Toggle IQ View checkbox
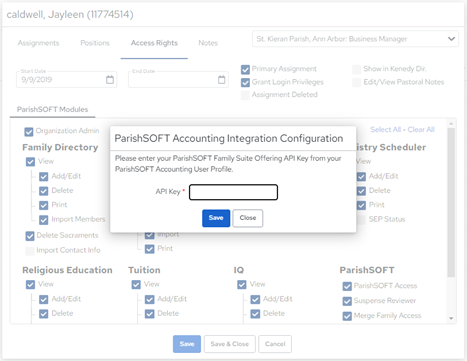The height and width of the screenshot is (361, 467). click(242, 285)
